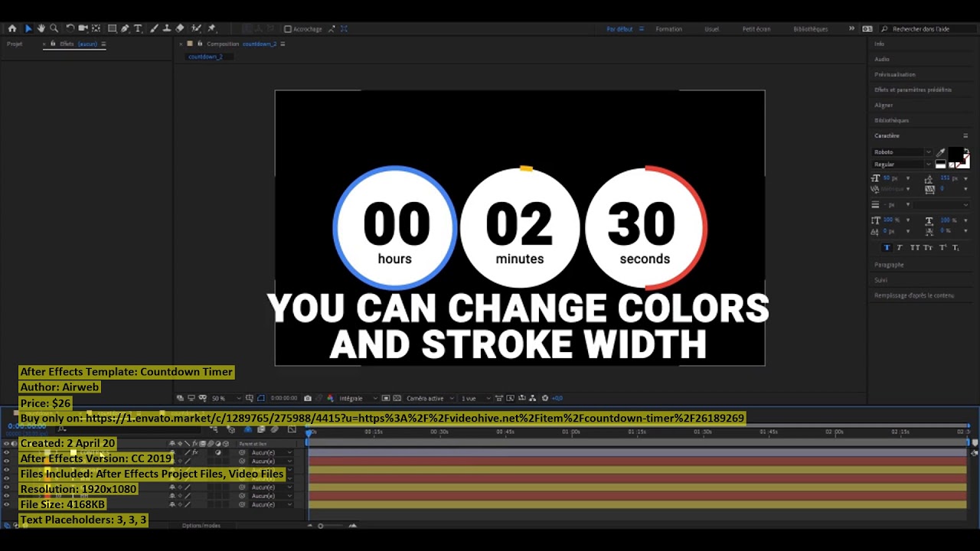Click the Small Caps Tt button

[928, 247]
